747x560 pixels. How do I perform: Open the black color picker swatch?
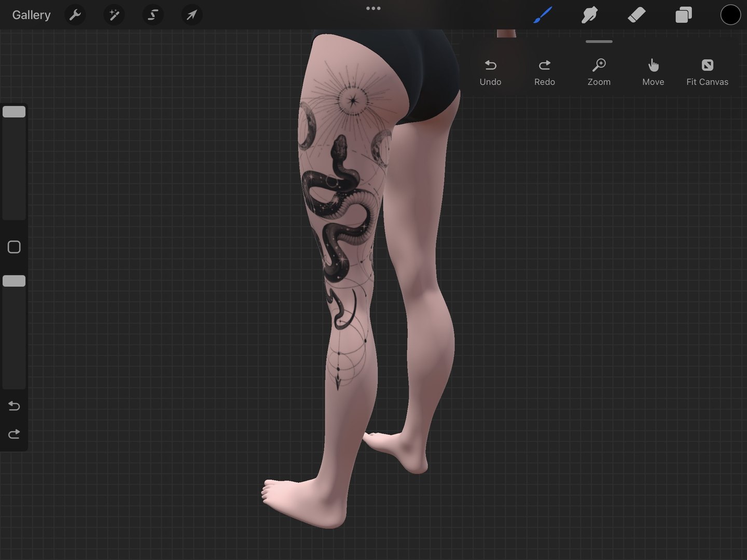coord(730,15)
